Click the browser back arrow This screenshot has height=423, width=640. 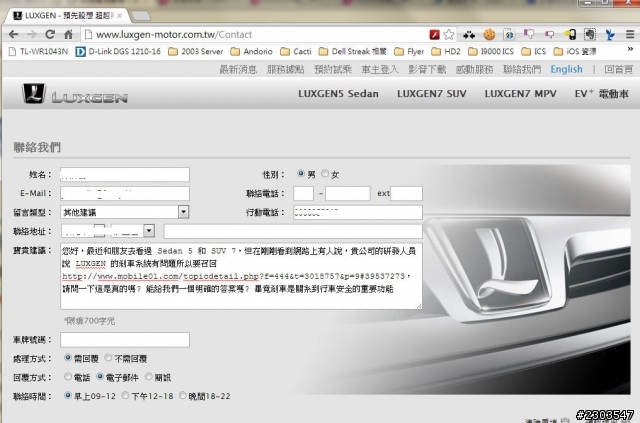[x=13, y=35]
